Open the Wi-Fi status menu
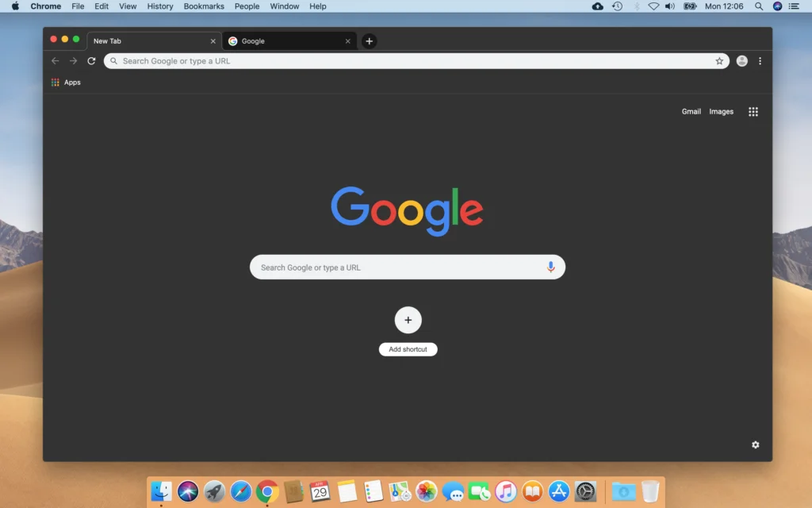Image resolution: width=812 pixels, height=508 pixels. (x=653, y=6)
